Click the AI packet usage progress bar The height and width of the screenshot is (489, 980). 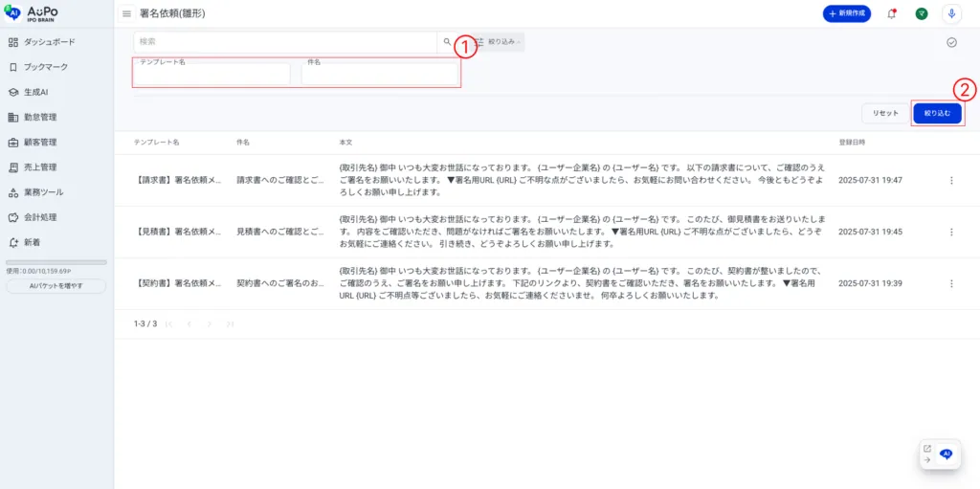click(x=56, y=262)
